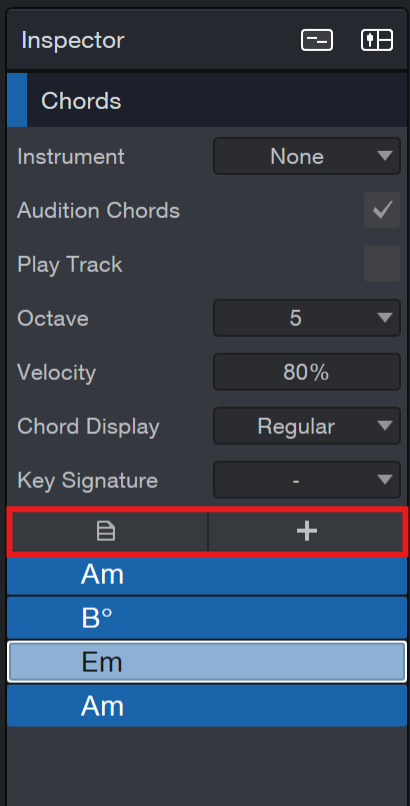Image resolution: width=410 pixels, height=806 pixels.
Task: Toggle the Audition Chords checkbox
Action: (x=382, y=210)
